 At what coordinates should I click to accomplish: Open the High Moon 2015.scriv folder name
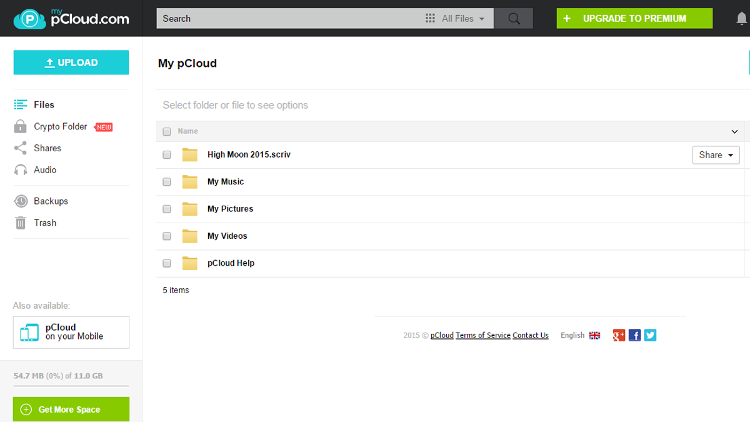(249, 155)
